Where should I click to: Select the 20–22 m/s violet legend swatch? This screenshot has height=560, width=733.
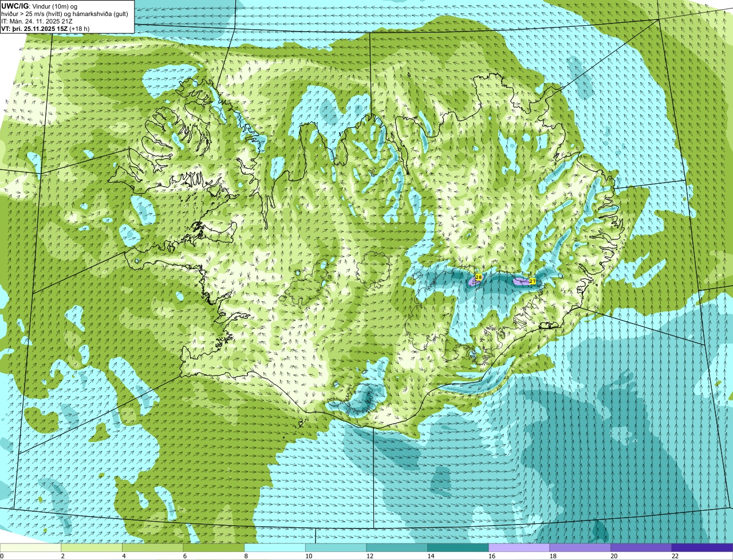(x=641, y=547)
